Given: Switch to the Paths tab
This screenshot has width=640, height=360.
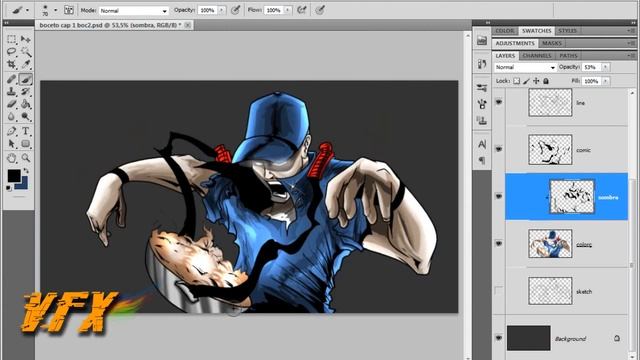Looking at the screenshot, I should tap(568, 56).
